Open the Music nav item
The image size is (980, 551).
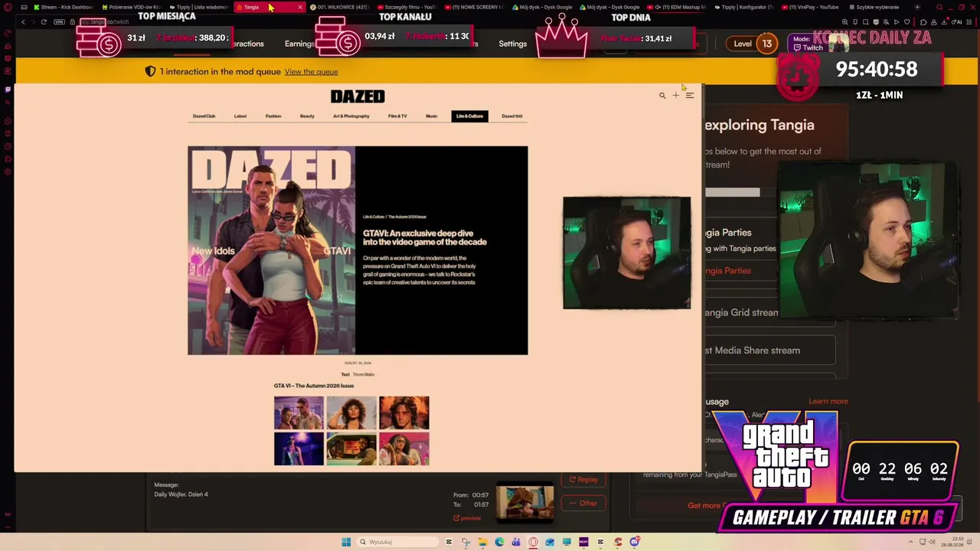pos(432,116)
